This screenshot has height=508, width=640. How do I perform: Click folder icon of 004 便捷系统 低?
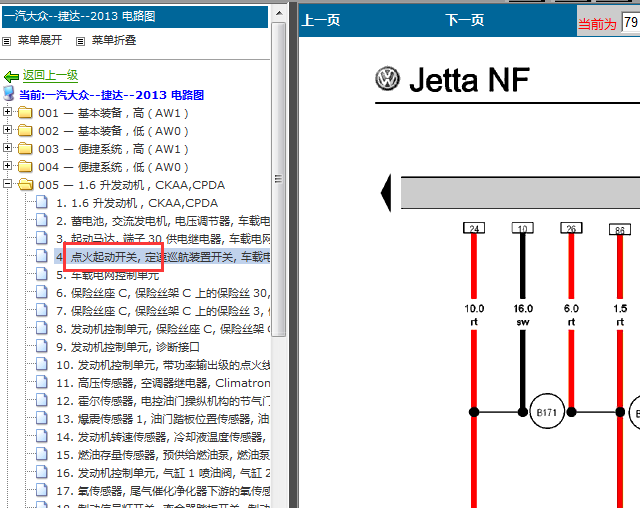25,166
